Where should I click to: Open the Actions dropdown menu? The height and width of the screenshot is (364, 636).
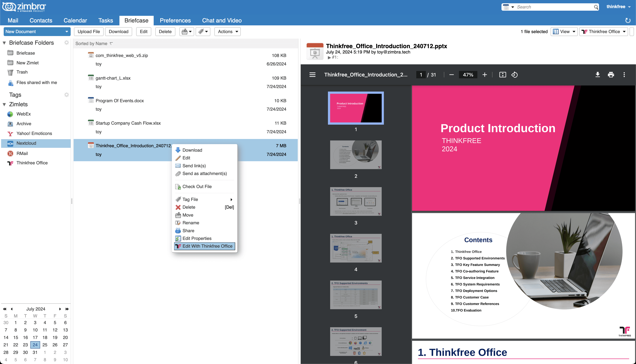227,31
